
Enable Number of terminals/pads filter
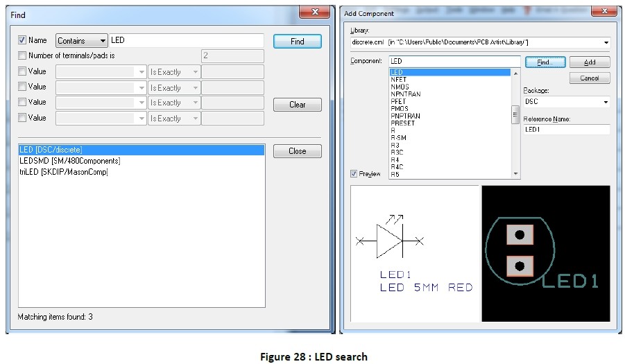click(22, 55)
